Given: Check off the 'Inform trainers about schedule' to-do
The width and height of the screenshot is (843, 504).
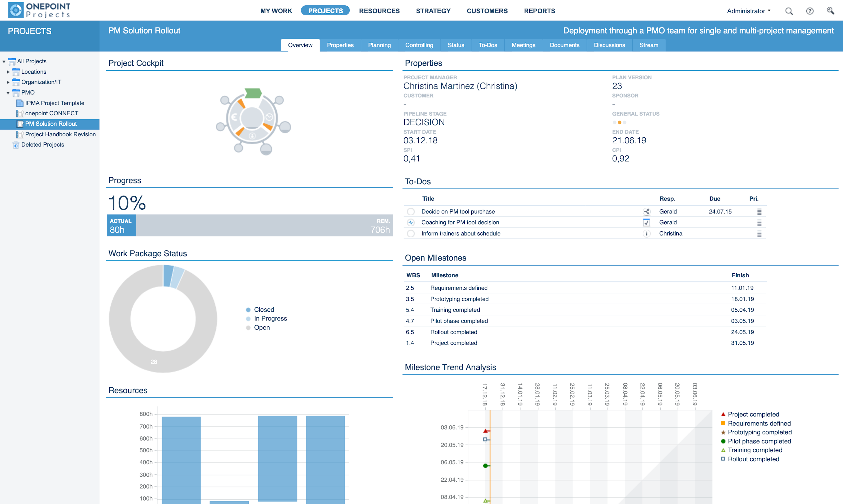Looking at the screenshot, I should tap(411, 234).
